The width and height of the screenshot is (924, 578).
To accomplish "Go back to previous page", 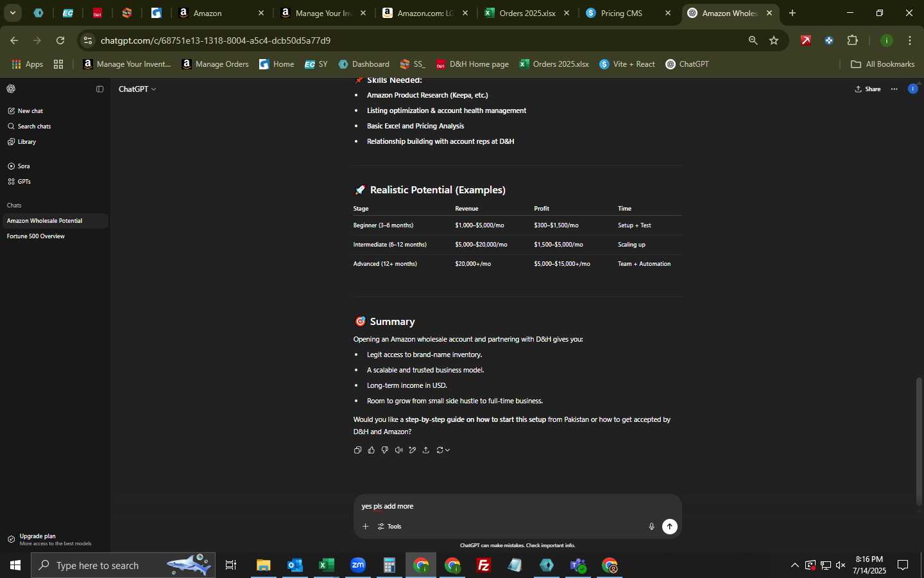I will (x=14, y=40).
